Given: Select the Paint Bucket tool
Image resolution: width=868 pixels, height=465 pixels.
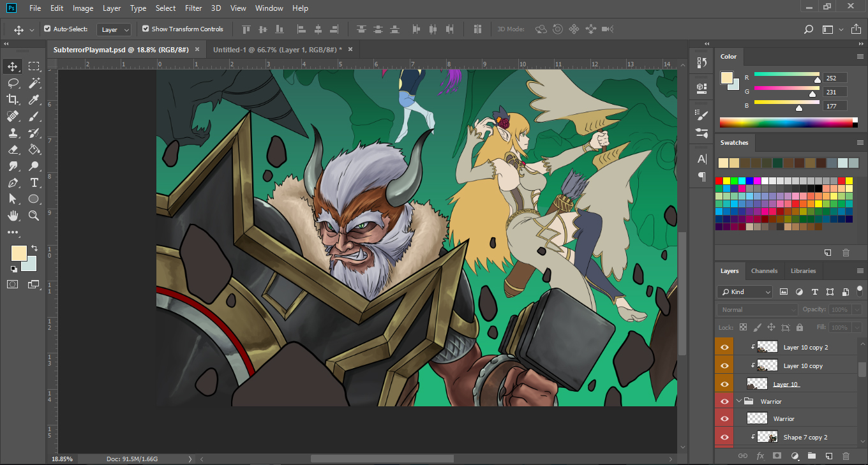Looking at the screenshot, I should pos(34,149).
